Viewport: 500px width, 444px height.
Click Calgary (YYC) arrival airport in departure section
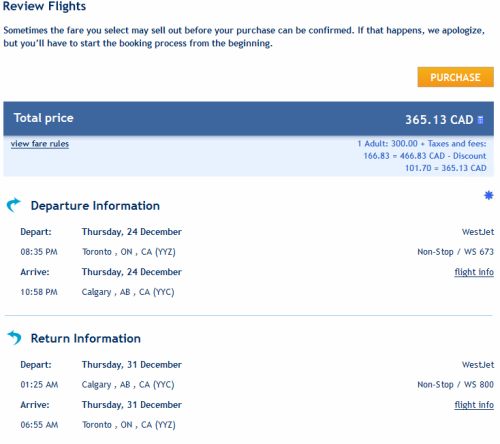[128, 292]
